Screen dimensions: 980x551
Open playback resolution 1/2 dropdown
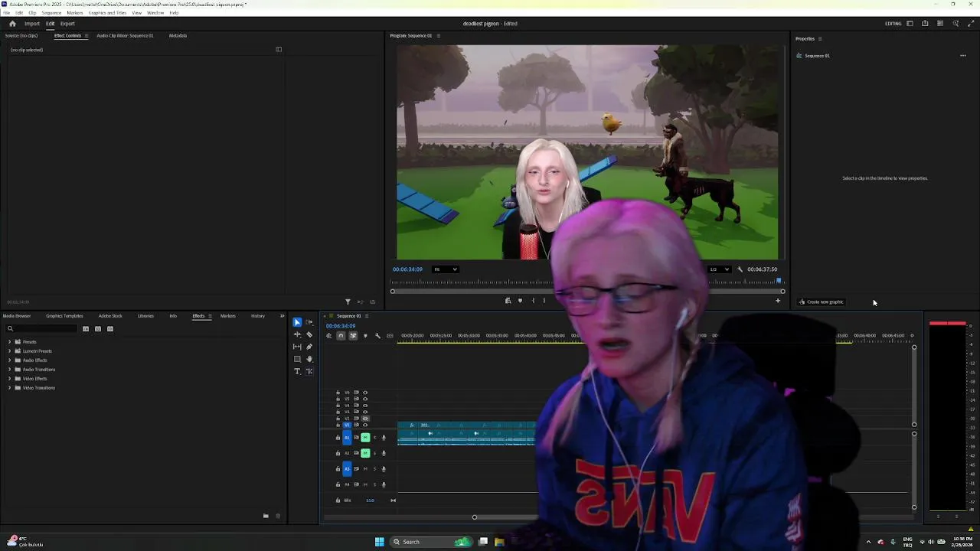tap(719, 269)
